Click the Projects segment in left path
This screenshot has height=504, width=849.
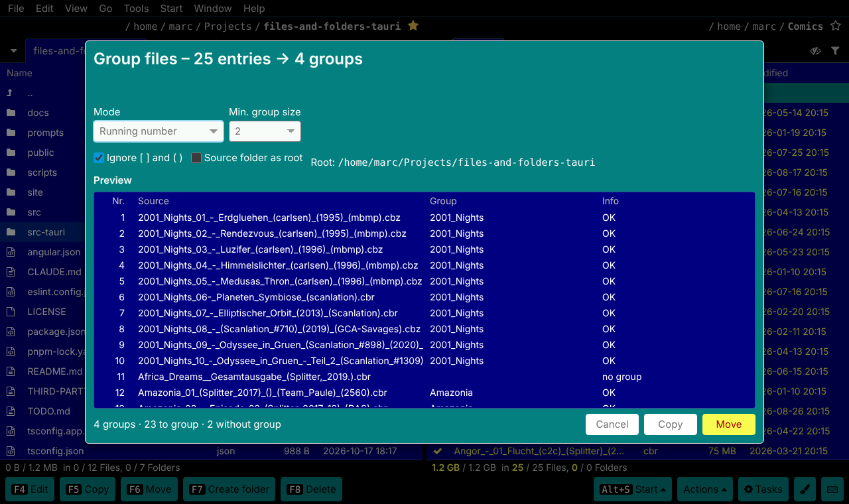pyautogui.click(x=228, y=27)
